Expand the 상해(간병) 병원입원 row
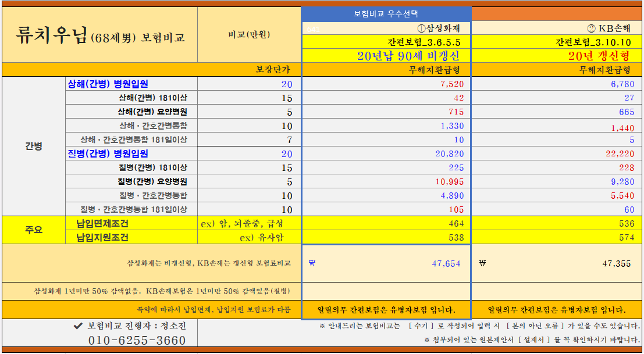This screenshot has height=354, width=644. [107, 85]
